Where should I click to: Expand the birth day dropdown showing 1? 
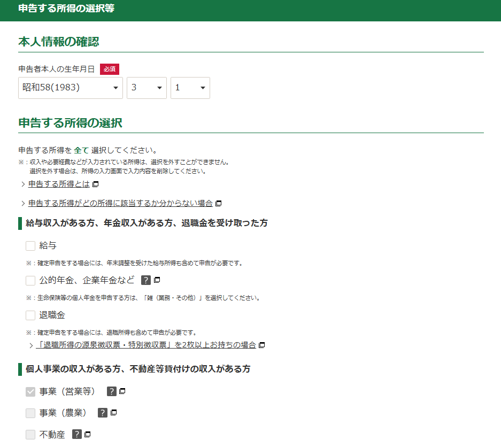190,88
